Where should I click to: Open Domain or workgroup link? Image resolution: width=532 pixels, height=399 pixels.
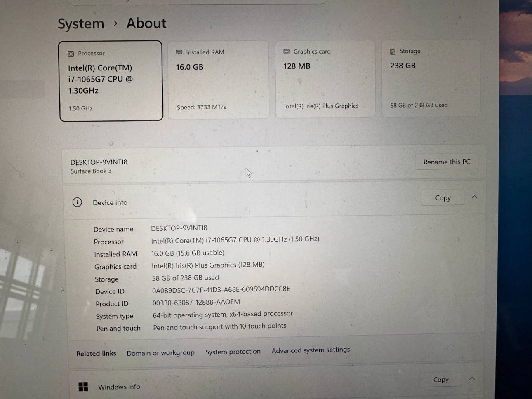click(160, 353)
